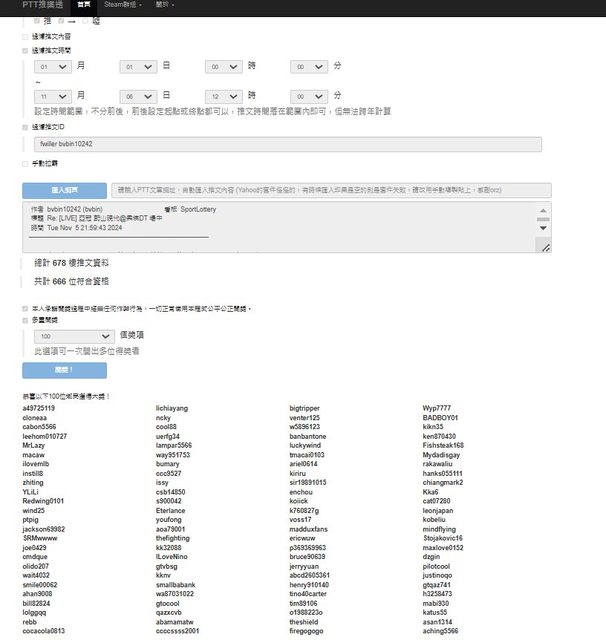Toggle the 篩選推文時間 checkbox
Viewport: 606px width, 640px height.
tap(25, 50)
